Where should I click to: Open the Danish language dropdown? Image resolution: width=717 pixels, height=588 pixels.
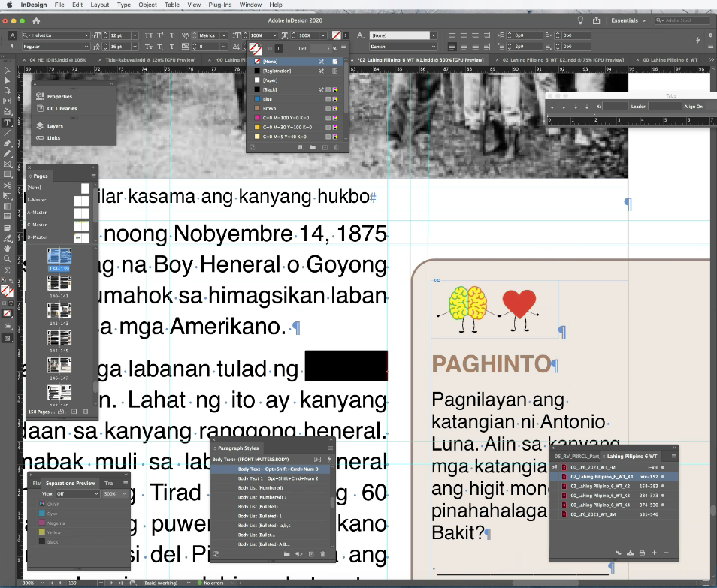coord(434,47)
